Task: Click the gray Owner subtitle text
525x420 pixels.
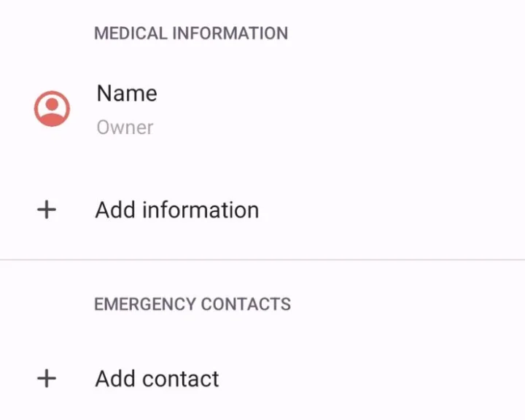Action: coord(125,128)
